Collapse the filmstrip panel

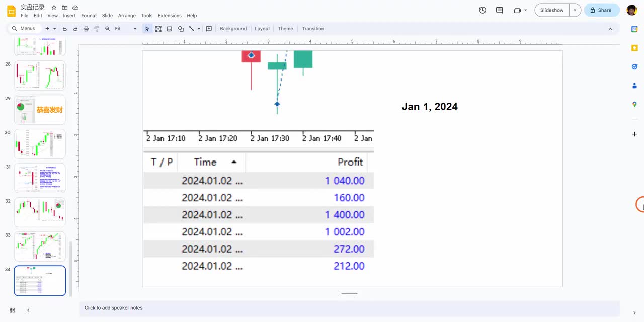tap(28, 310)
